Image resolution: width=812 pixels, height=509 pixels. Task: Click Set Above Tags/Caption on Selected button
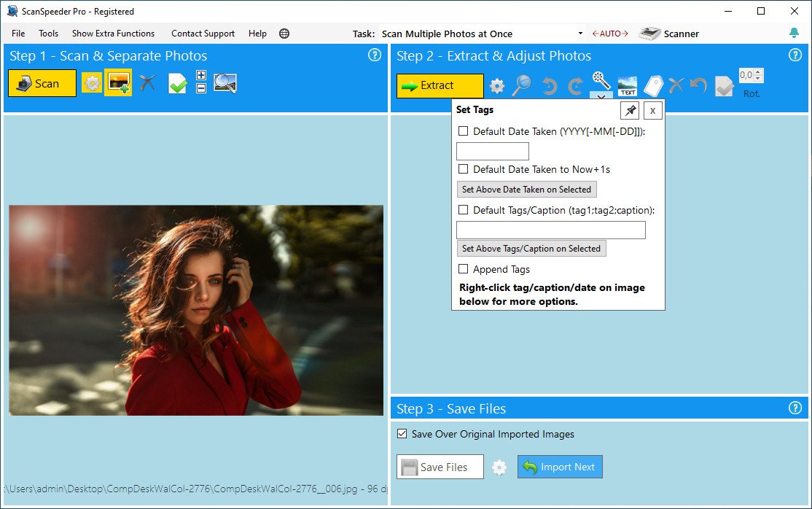coord(531,248)
